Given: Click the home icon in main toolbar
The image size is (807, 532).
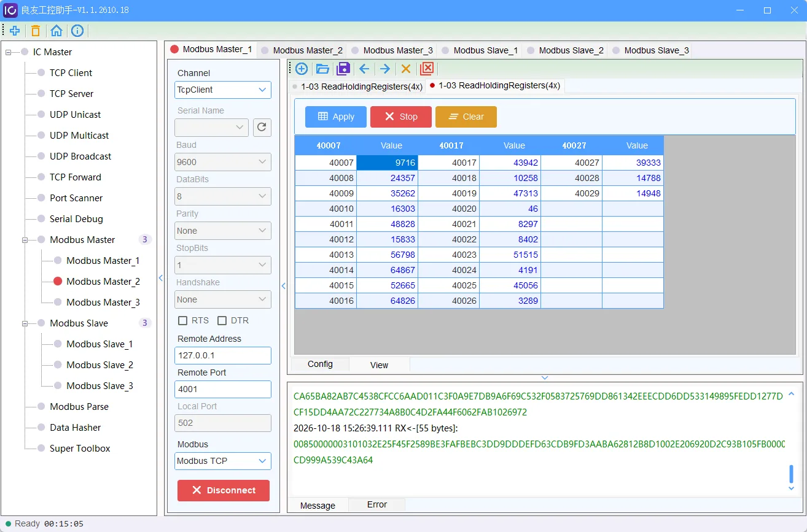Looking at the screenshot, I should (57, 31).
